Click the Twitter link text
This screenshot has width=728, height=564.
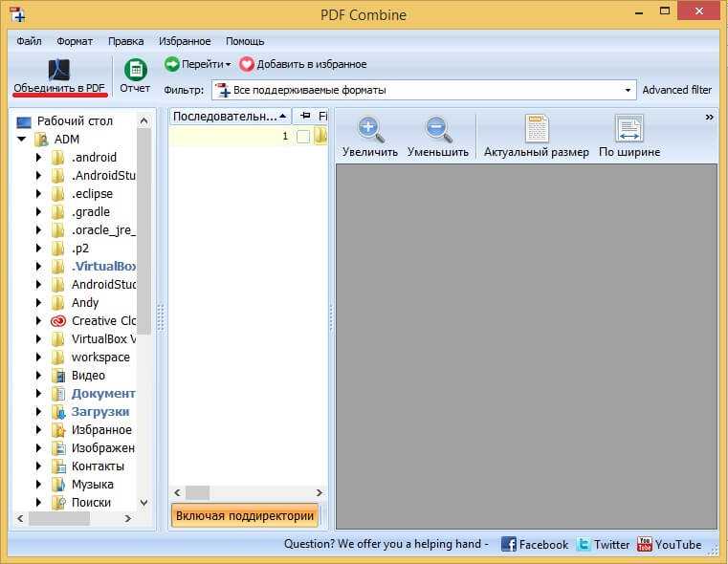[611, 545]
